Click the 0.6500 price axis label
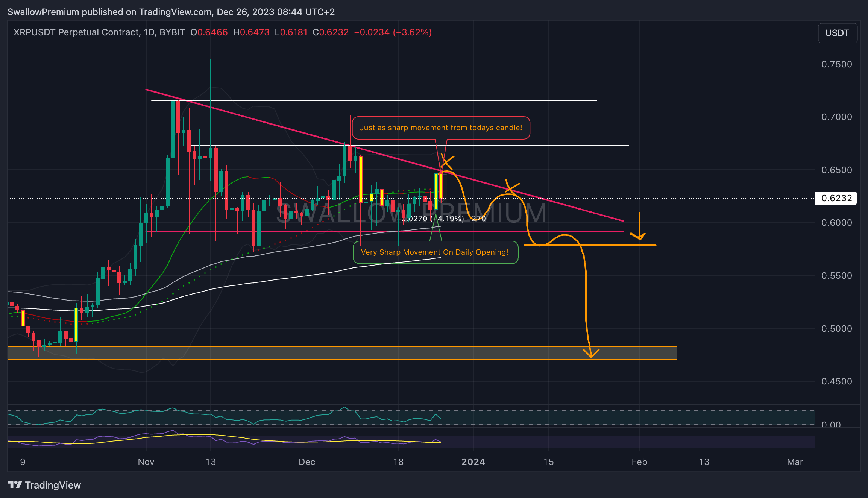Image resolution: width=868 pixels, height=498 pixels. 836,170
